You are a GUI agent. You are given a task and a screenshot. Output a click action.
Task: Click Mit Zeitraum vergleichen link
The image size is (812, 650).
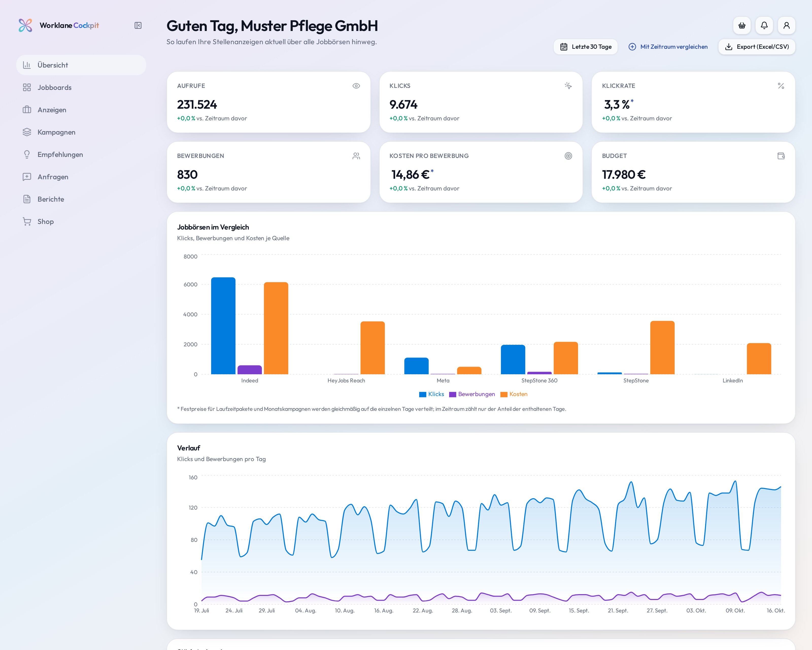coord(668,47)
